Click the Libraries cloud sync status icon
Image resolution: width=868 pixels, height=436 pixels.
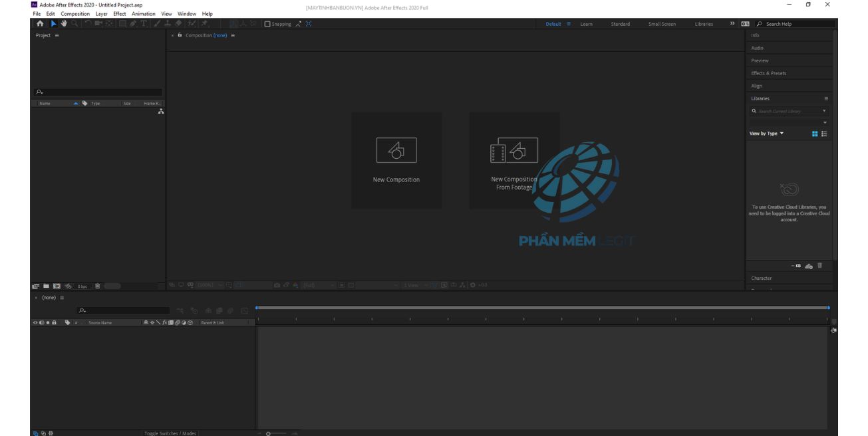pyautogui.click(x=809, y=266)
